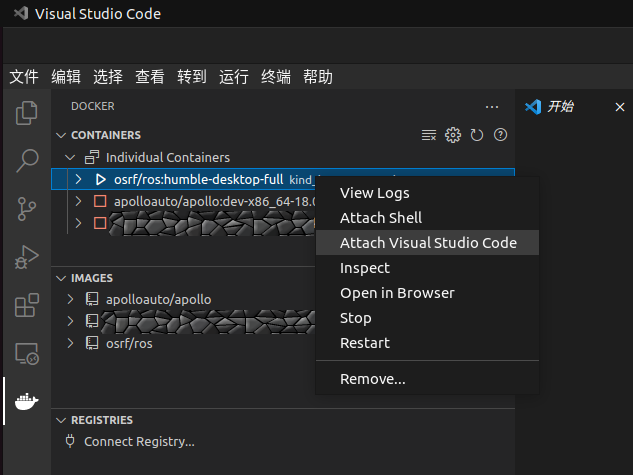
Task: Choose View Logs from context menu
Action: [427, 193]
